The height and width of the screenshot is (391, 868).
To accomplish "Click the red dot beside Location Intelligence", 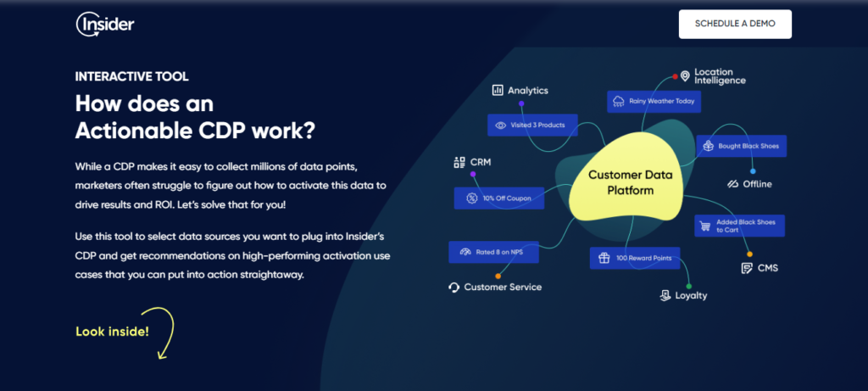I will point(676,76).
